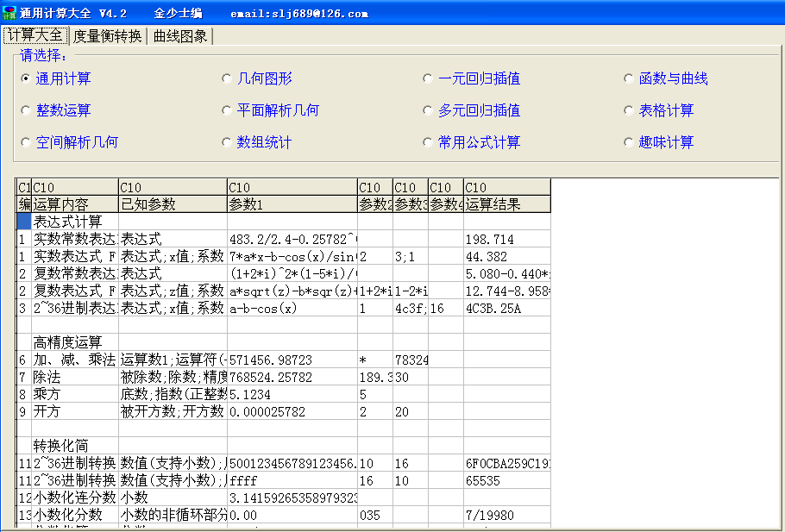The height and width of the screenshot is (532, 785).
Task: Click the 0.000025782 value cell
Action: (292, 412)
